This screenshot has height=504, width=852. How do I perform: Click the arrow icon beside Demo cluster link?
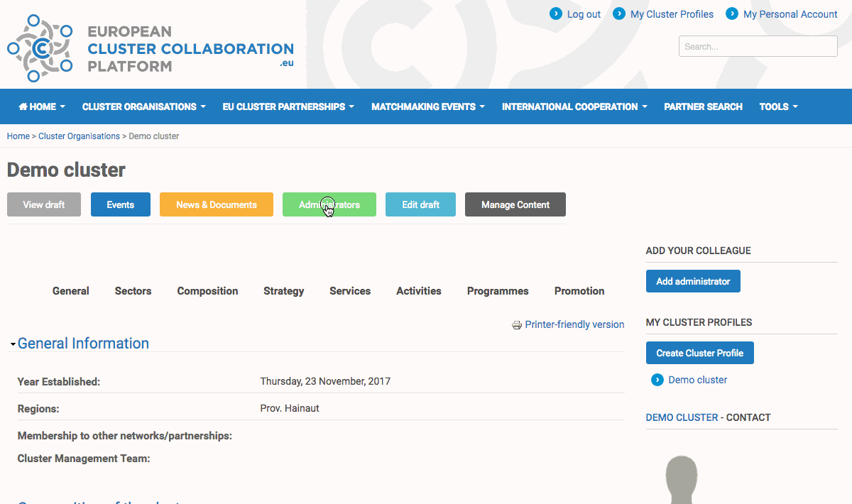pos(657,380)
